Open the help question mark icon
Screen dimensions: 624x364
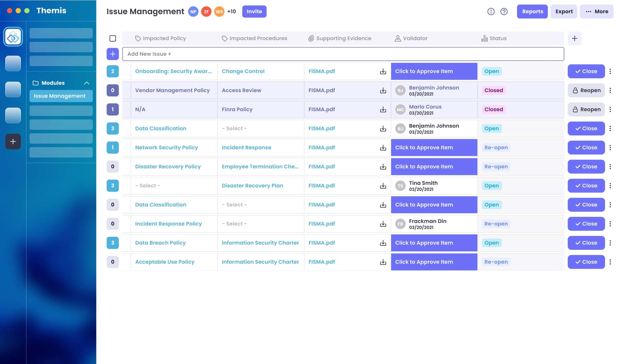[504, 11]
